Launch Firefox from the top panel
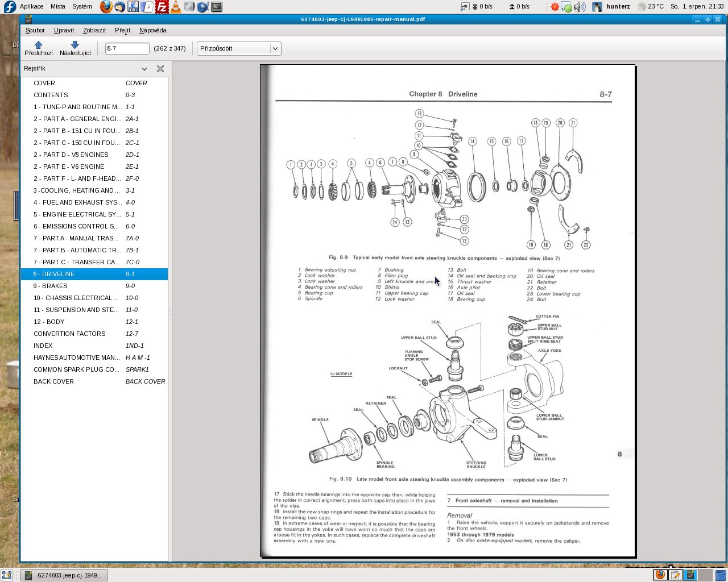The height and width of the screenshot is (582, 728). pyautogui.click(x=106, y=7)
